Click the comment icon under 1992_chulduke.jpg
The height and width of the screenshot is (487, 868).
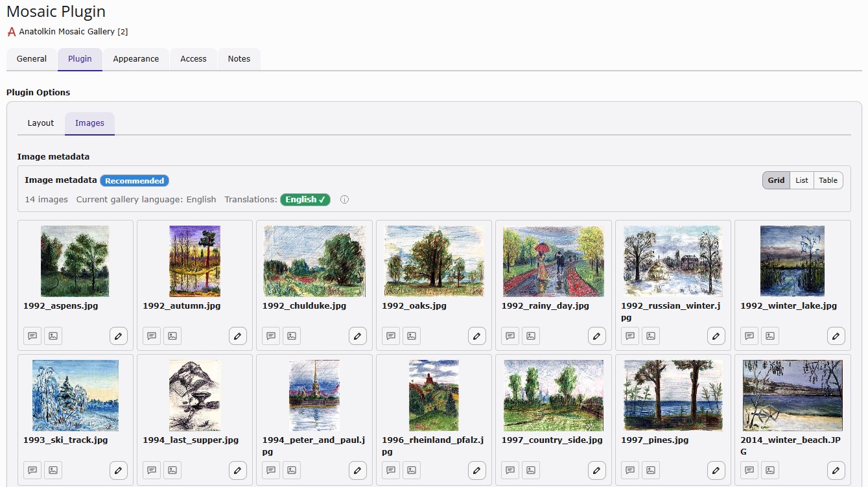point(272,336)
